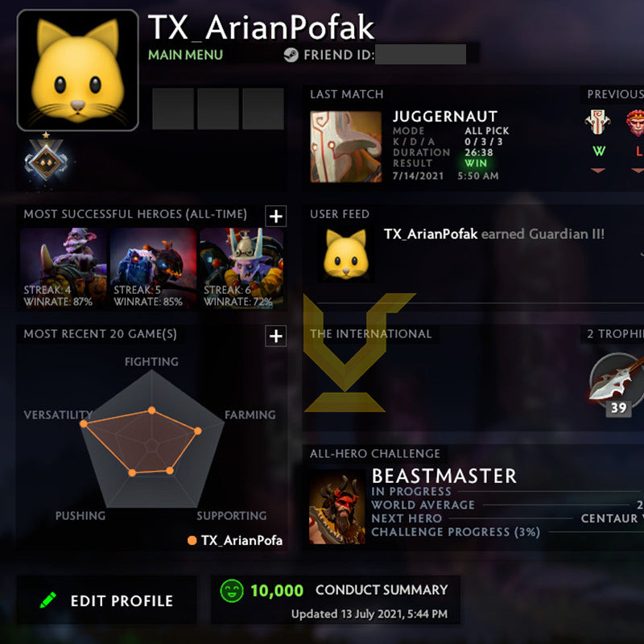Viewport: 644px width, 644px height.
Task: Click the green smiley conduct score icon
Action: click(232, 591)
